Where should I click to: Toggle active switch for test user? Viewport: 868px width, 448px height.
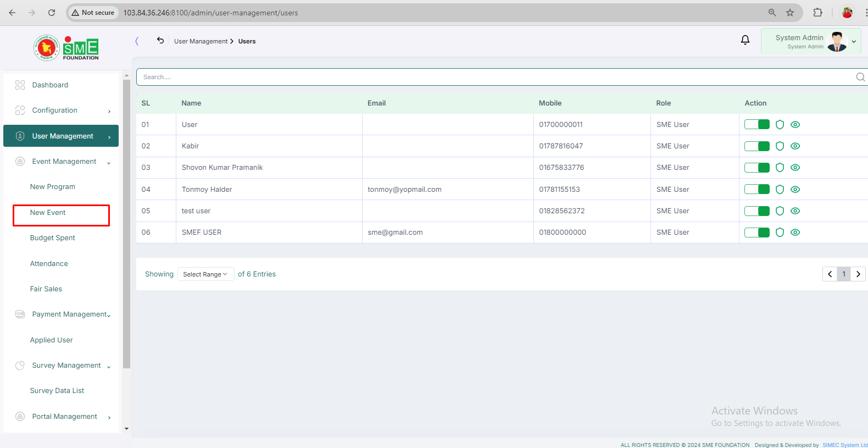point(757,211)
